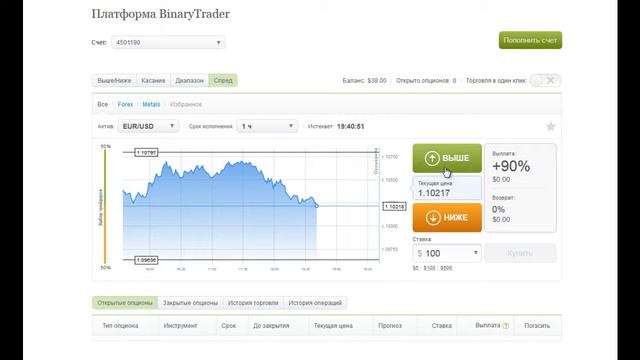Set stake with the $100 quick link
This screenshot has height=360, width=640.
click(429, 268)
